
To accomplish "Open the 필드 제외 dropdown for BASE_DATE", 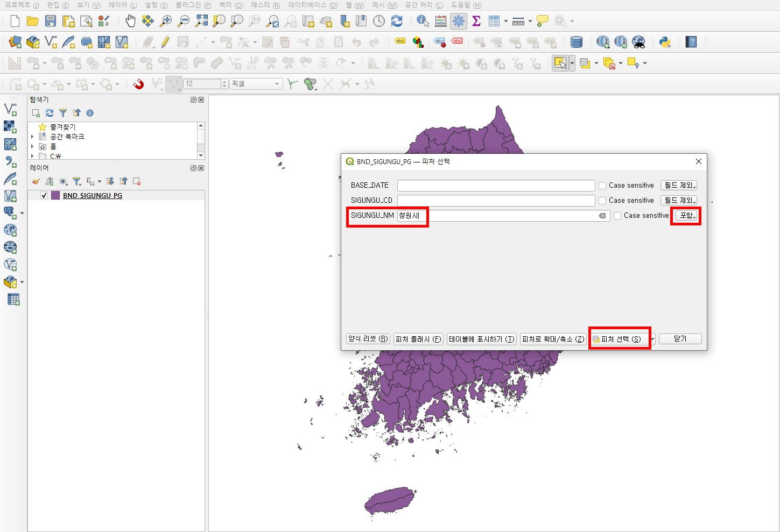I will 679,186.
